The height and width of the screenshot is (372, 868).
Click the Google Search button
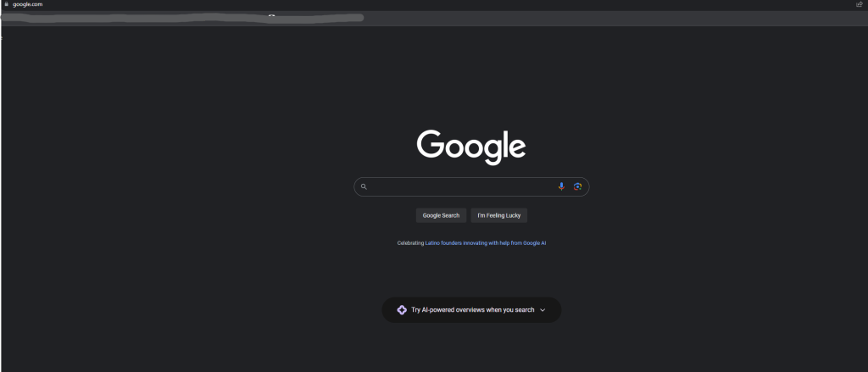pos(441,215)
